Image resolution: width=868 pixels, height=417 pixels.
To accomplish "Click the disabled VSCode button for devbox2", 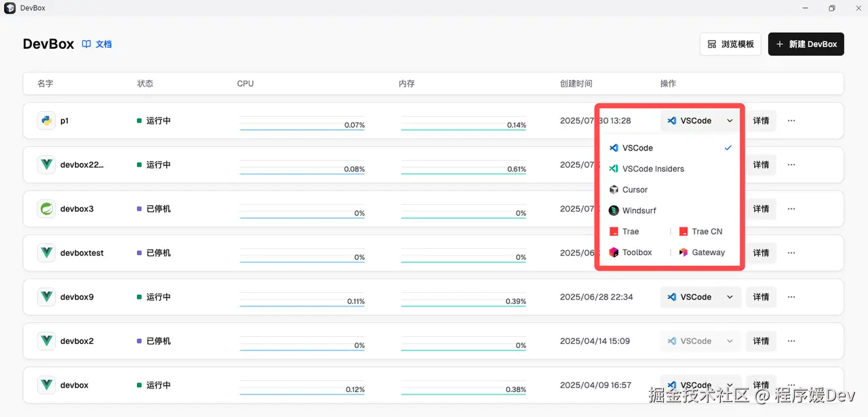I will click(690, 341).
